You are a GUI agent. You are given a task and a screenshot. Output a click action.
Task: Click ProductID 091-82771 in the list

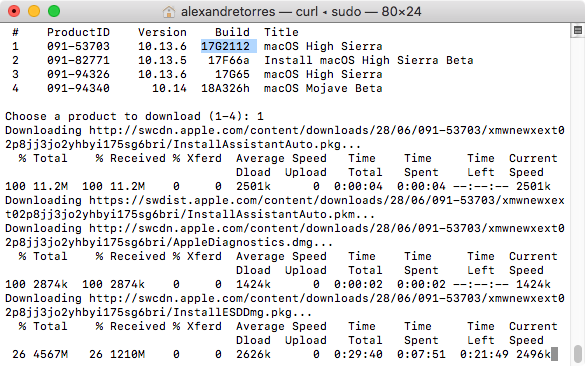tap(78, 60)
